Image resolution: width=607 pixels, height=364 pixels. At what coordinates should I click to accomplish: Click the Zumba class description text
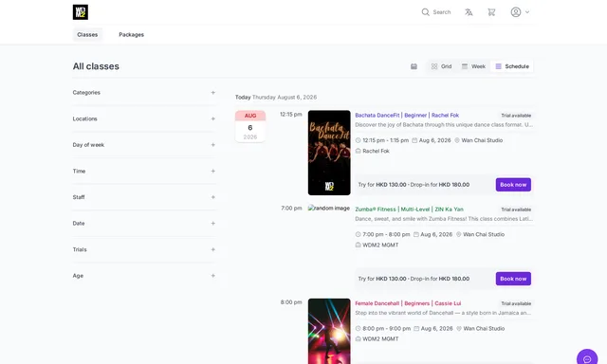point(444,219)
